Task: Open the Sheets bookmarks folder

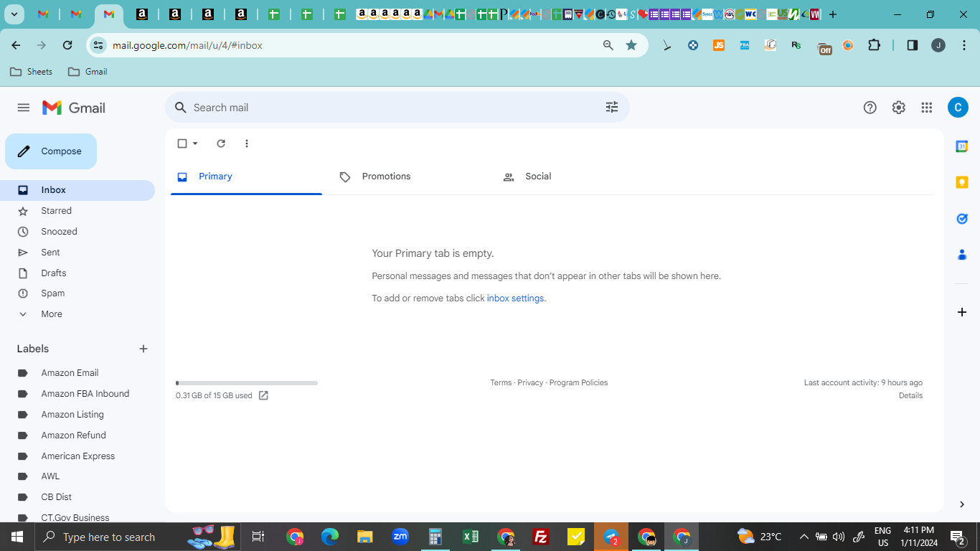Action: pos(31,72)
